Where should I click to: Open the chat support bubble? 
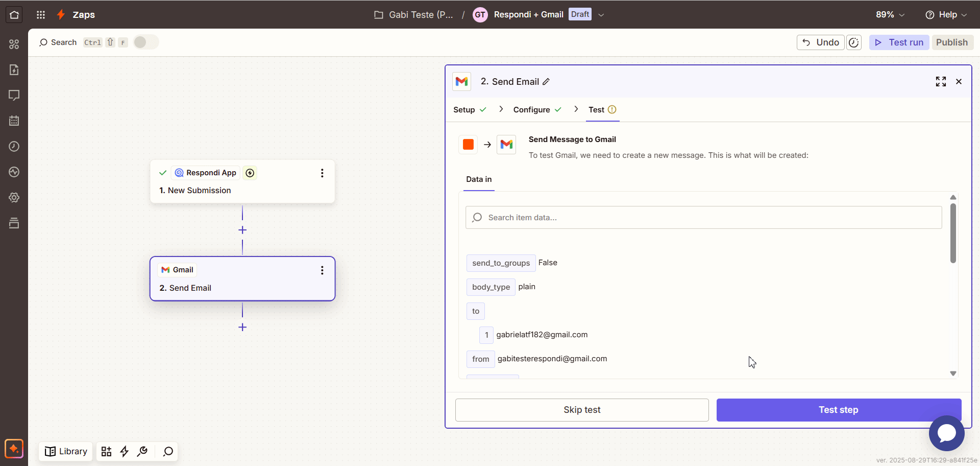point(946,433)
